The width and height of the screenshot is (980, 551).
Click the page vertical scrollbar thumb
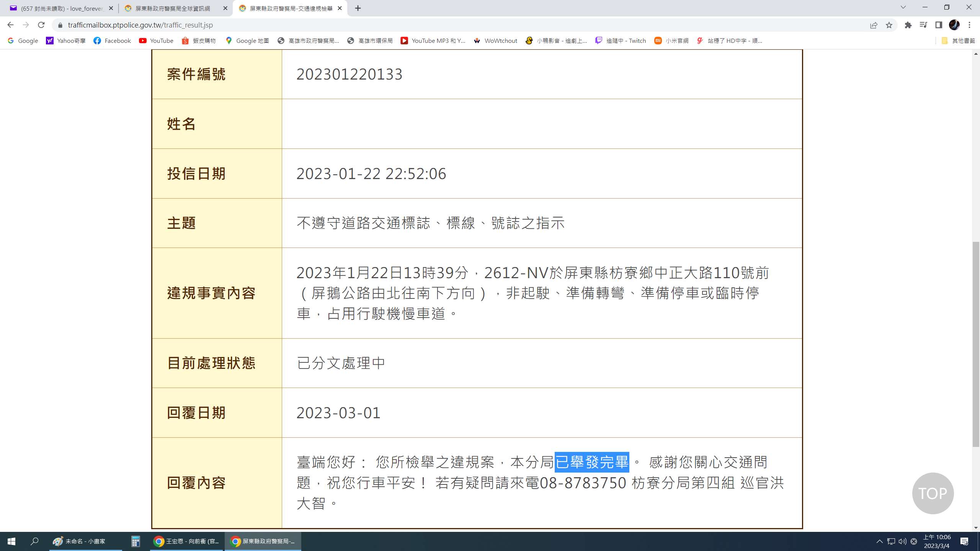click(976, 344)
